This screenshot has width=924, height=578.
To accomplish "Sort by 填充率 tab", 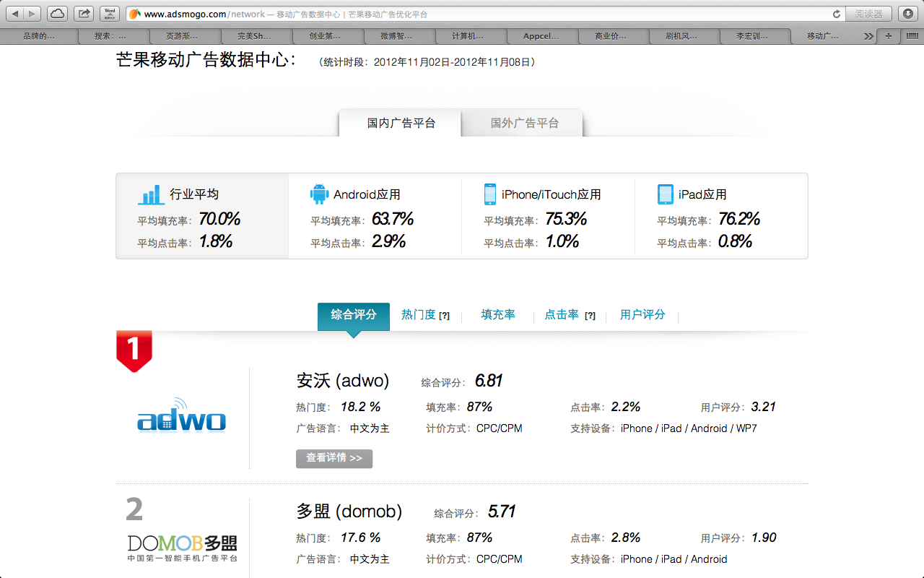I will 498,315.
